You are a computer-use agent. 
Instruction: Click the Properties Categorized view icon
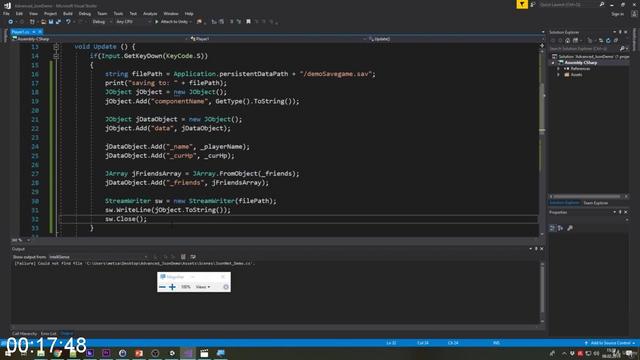[552, 228]
